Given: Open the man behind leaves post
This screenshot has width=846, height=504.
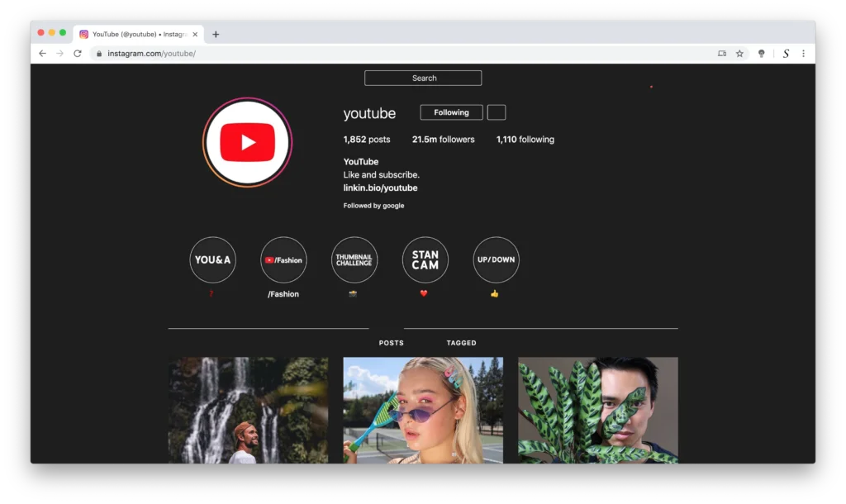Looking at the screenshot, I should tap(598, 410).
